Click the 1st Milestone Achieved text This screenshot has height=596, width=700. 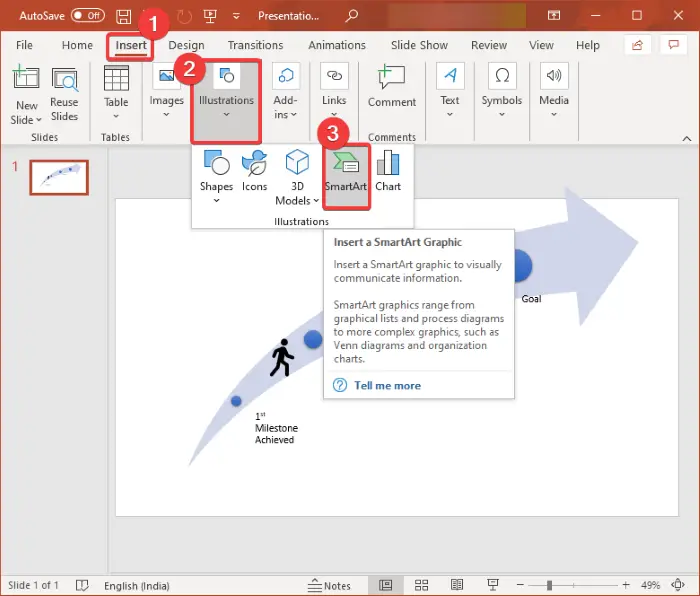[x=276, y=429]
